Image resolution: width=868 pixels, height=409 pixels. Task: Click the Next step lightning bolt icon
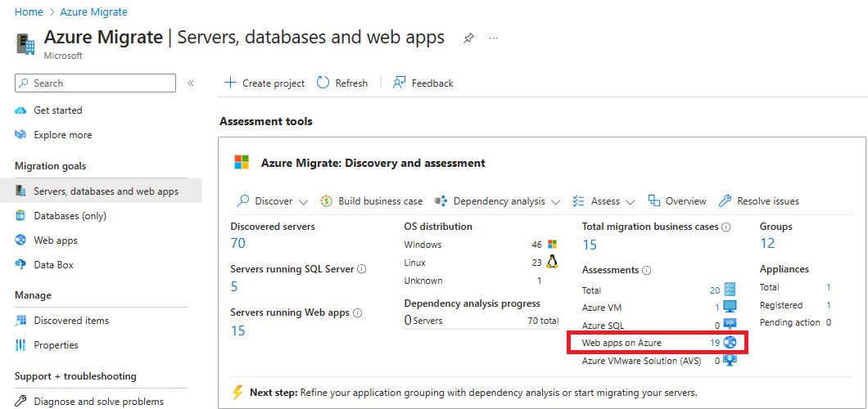coord(237,393)
